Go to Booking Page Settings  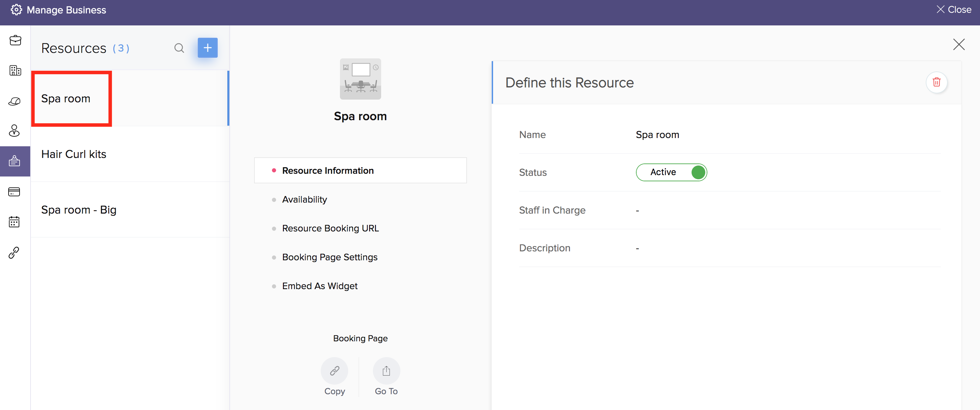click(x=329, y=257)
